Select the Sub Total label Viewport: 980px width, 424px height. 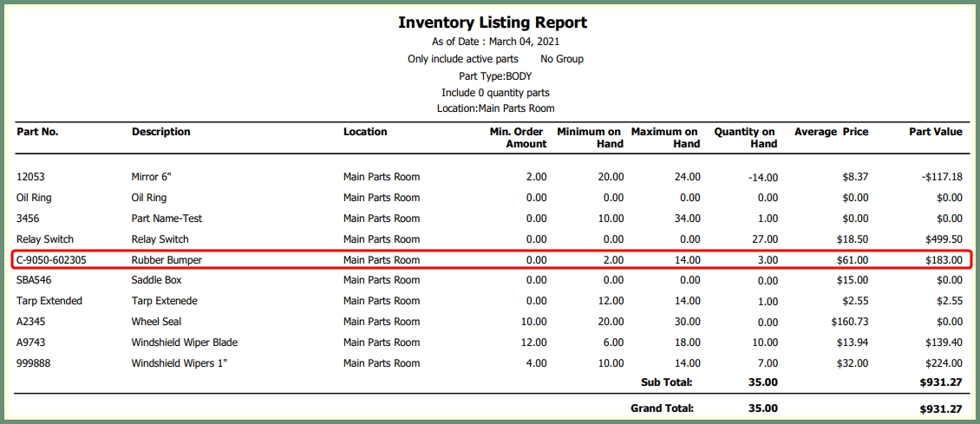(x=666, y=382)
